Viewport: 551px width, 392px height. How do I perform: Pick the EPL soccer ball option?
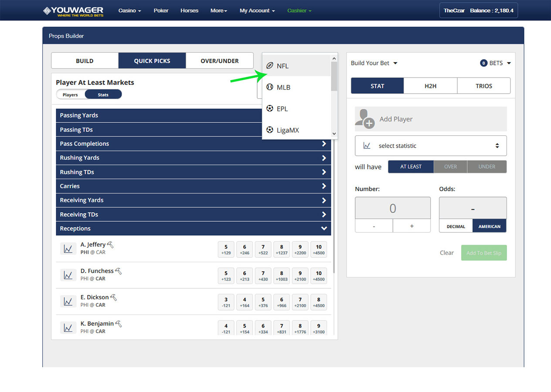point(270,109)
